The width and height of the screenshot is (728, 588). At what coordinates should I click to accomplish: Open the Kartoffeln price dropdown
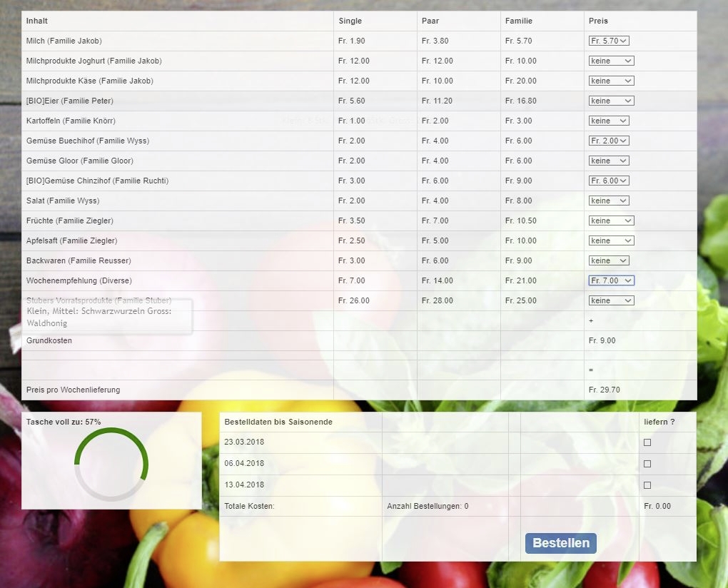[x=609, y=121]
